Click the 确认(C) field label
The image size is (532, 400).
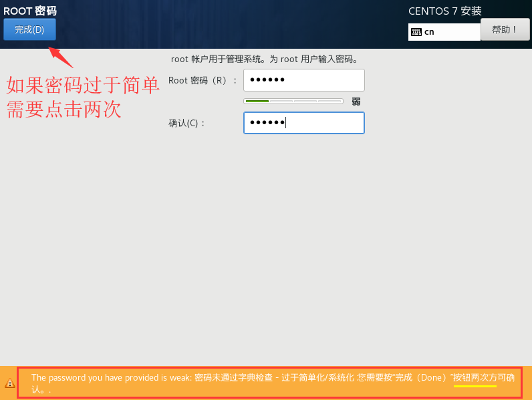187,123
